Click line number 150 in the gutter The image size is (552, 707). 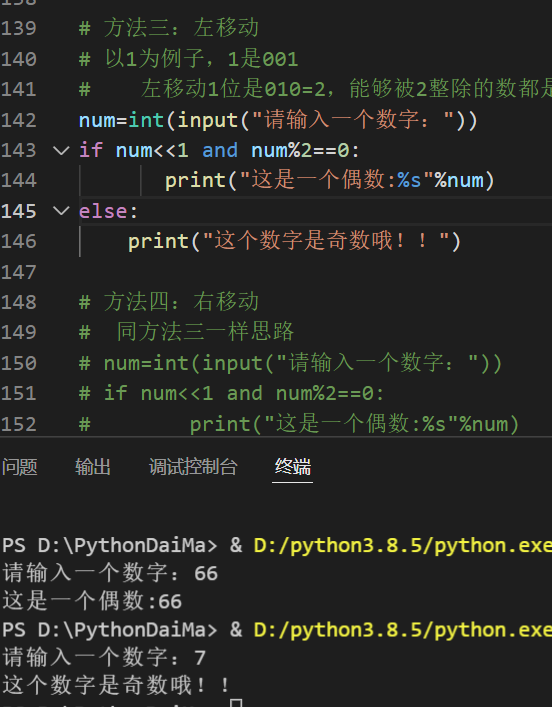[x=18, y=363]
